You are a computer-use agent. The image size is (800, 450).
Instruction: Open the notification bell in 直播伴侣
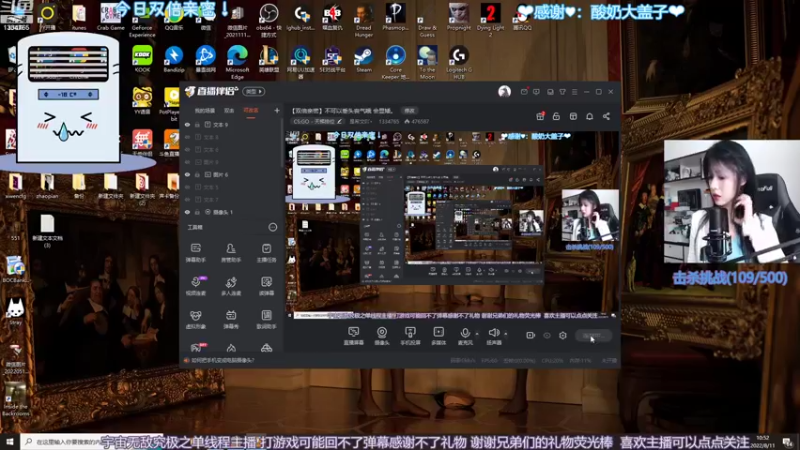(x=589, y=116)
